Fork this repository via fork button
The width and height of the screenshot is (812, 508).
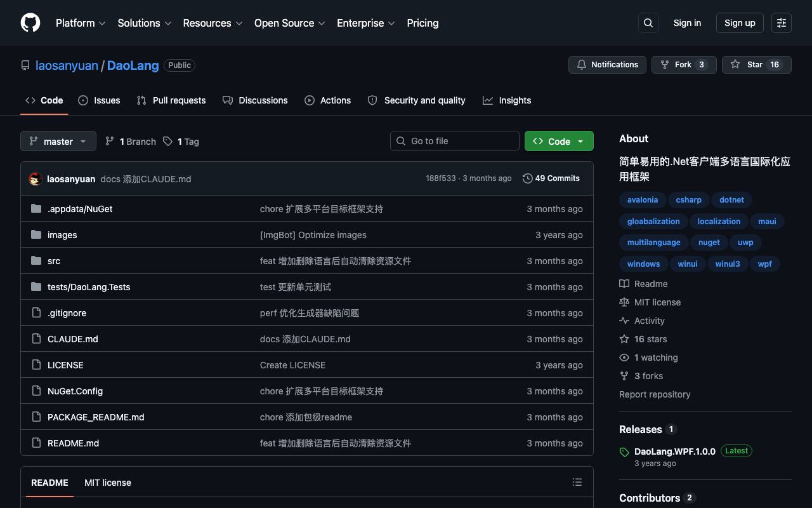click(x=684, y=65)
